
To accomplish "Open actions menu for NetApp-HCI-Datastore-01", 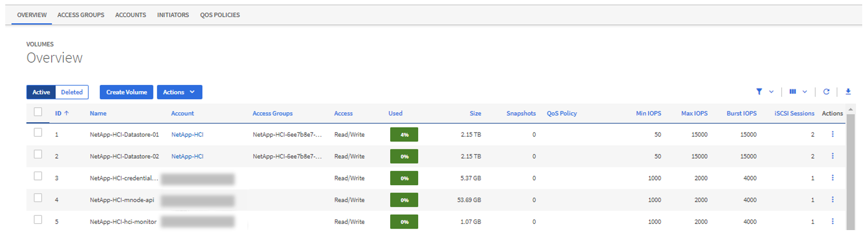I will point(833,135).
